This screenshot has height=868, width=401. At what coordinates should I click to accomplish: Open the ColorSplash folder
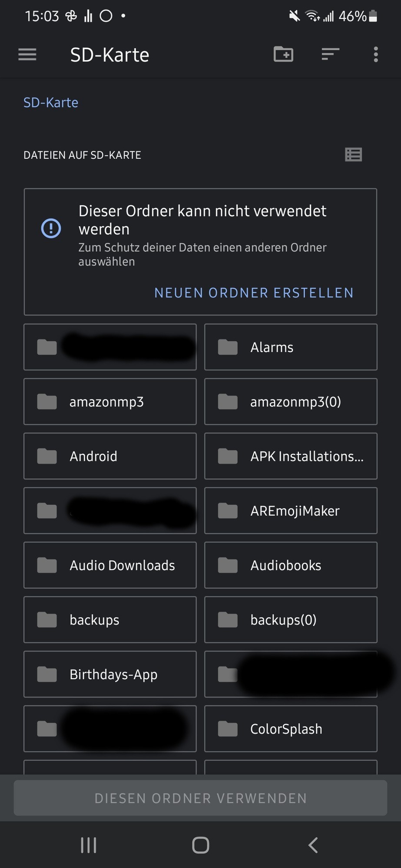point(290,729)
